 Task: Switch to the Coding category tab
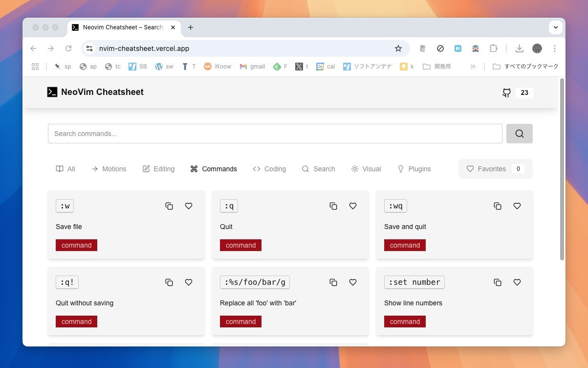tap(269, 169)
